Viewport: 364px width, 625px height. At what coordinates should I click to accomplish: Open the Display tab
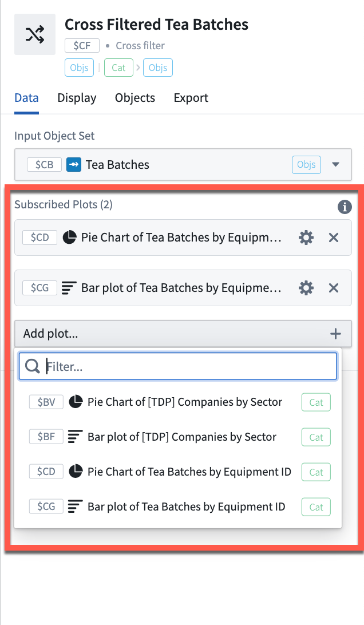[77, 98]
